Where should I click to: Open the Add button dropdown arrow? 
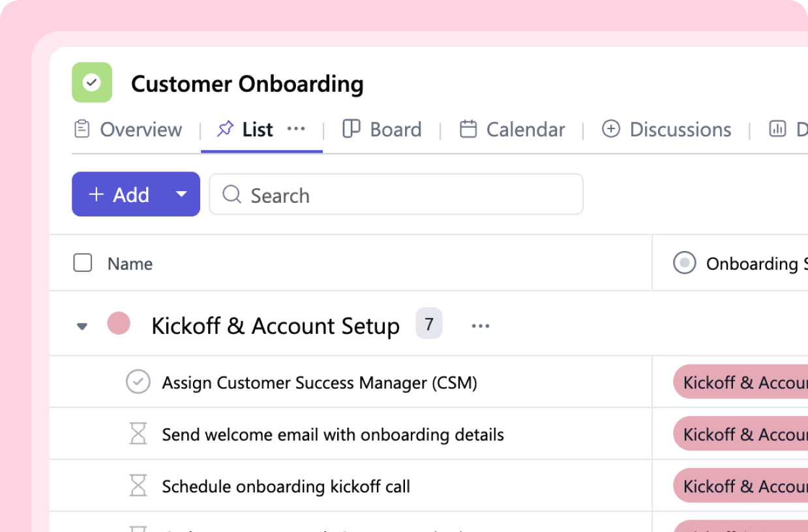click(x=182, y=194)
